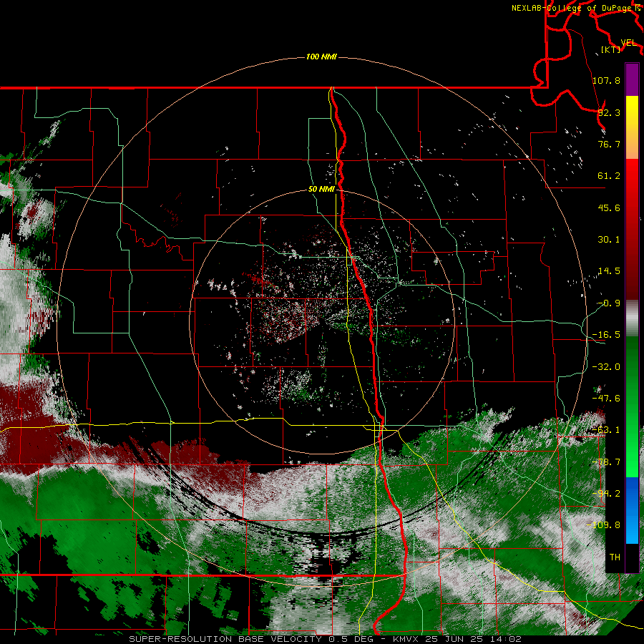The image size is (644, 644).
Task: Click the green segment of the color scale
Action: (632, 406)
